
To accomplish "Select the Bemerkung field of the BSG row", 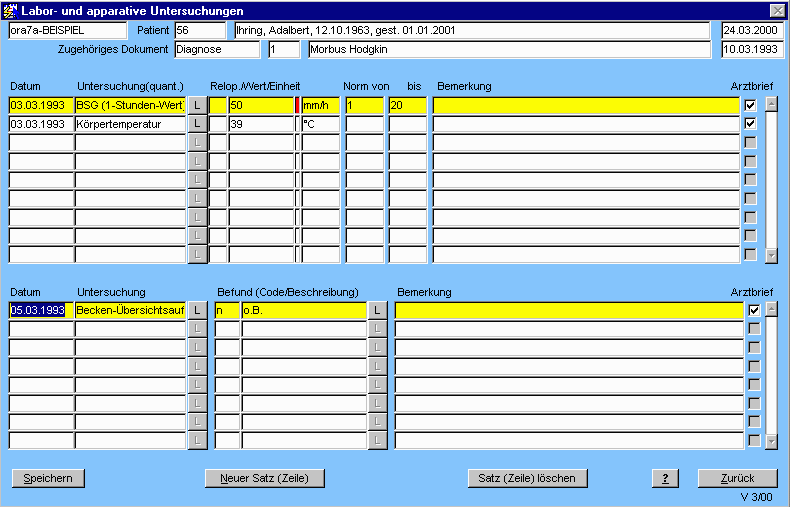I will point(587,105).
